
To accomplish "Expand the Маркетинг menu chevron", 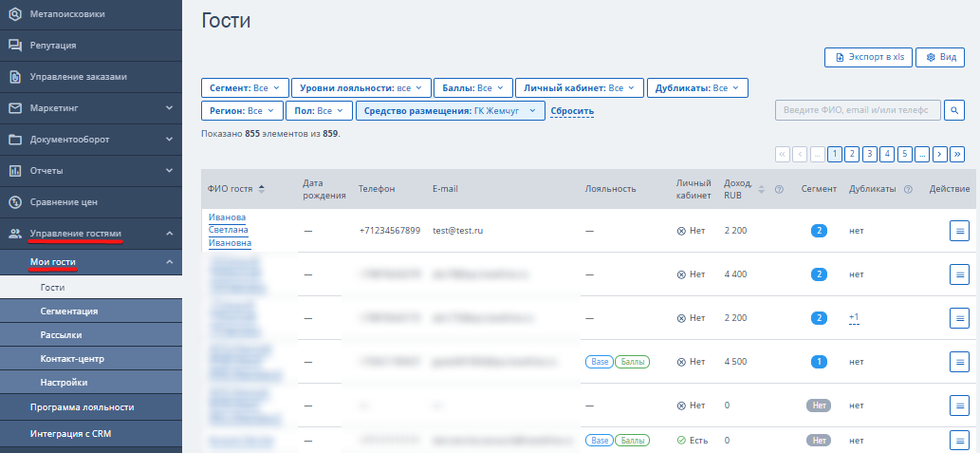I will pos(170,108).
